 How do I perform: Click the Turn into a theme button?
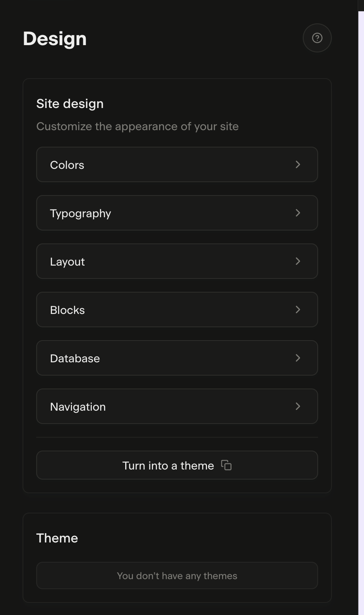[177, 465]
